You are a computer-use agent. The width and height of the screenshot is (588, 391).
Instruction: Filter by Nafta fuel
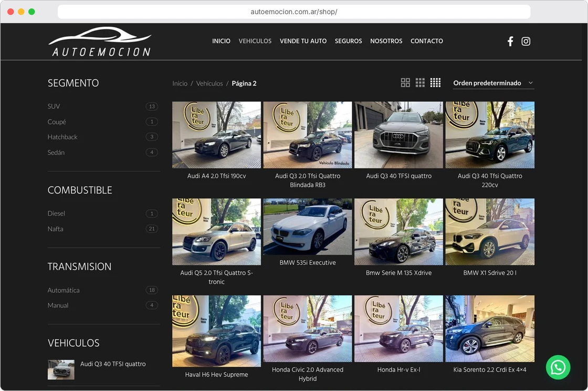pyautogui.click(x=55, y=229)
